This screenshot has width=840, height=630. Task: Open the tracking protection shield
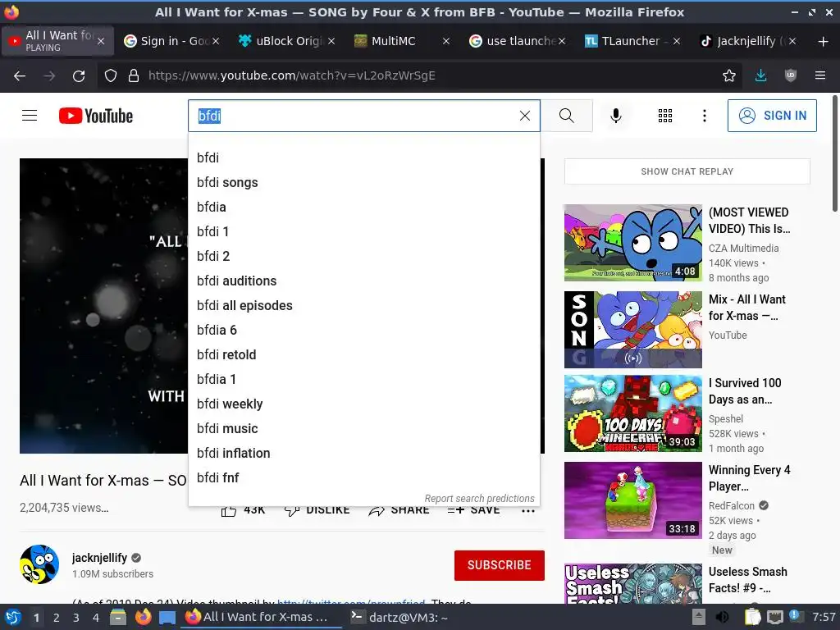coord(111,75)
